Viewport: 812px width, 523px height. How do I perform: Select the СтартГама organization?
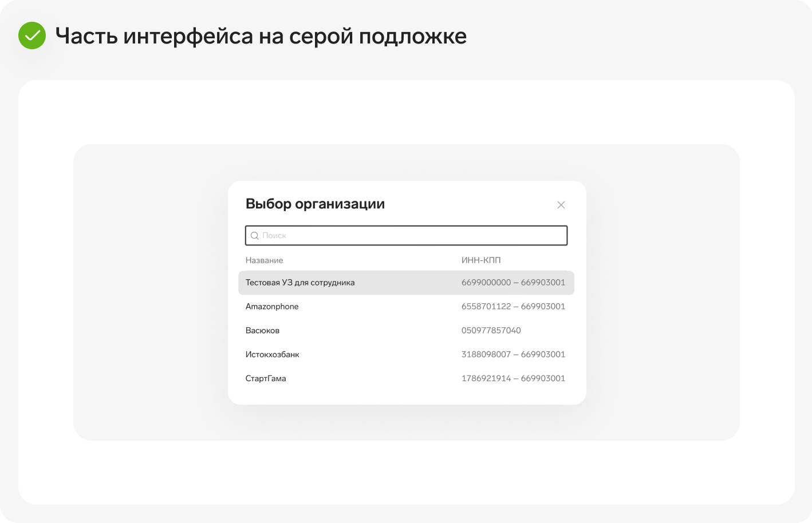coord(406,379)
